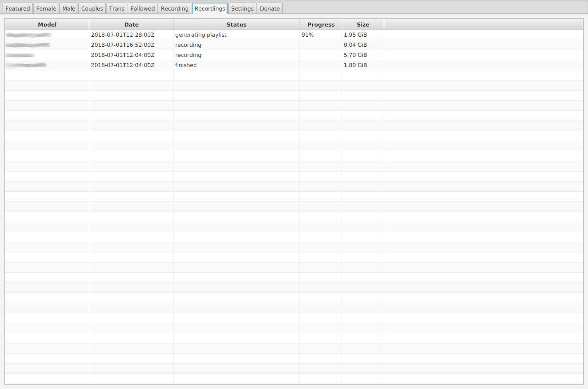Select the Trans tab

pos(117,8)
